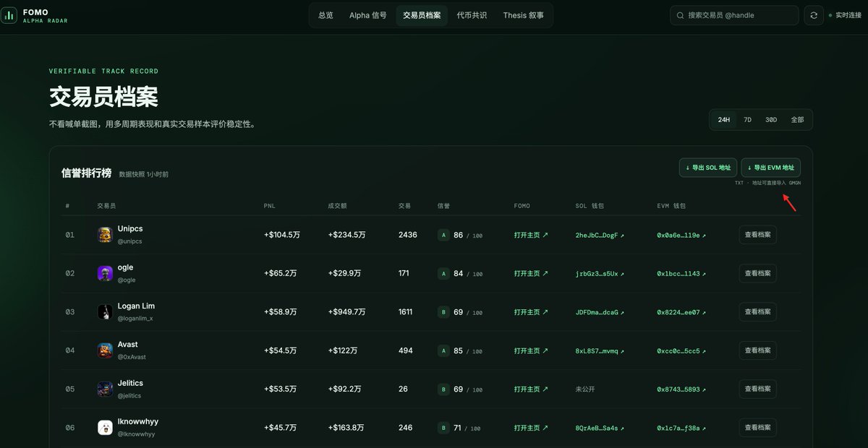Click the @0xAvast handle text

coord(132,357)
